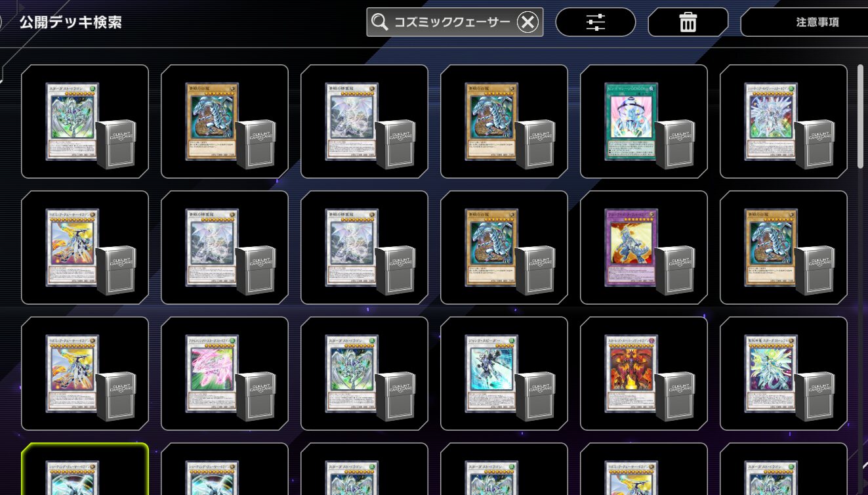
Task: Click the magnifying glass search icon
Action: [x=379, y=22]
